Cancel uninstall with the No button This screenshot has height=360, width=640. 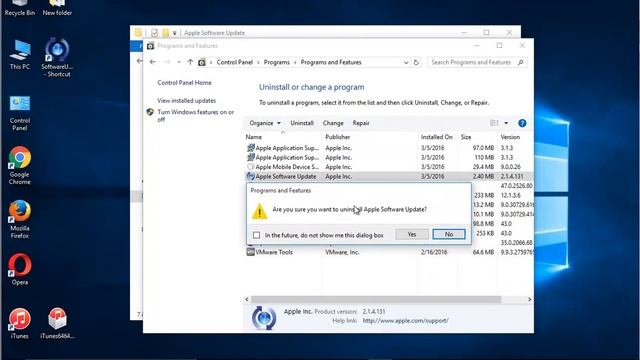point(449,234)
